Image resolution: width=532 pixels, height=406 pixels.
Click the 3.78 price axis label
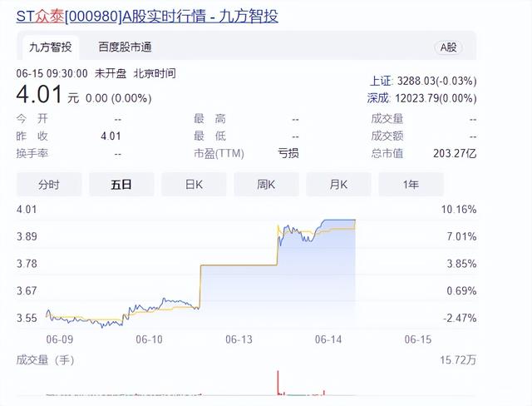(x=27, y=264)
